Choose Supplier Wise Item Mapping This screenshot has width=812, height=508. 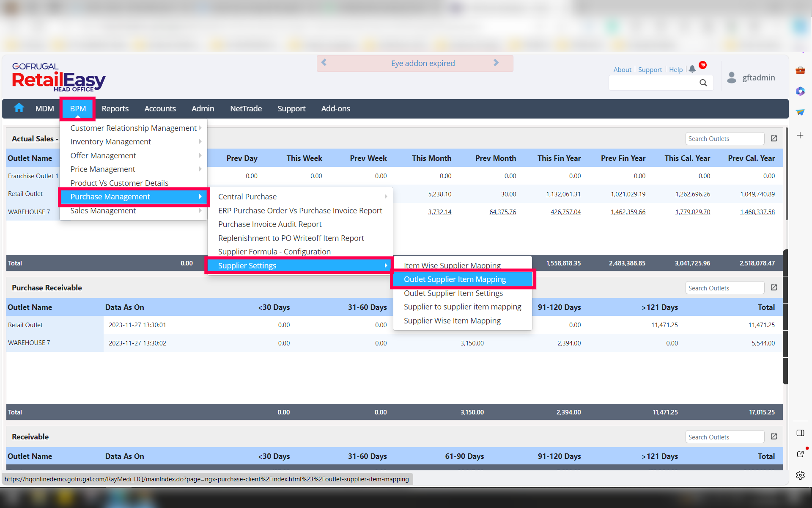coord(452,320)
